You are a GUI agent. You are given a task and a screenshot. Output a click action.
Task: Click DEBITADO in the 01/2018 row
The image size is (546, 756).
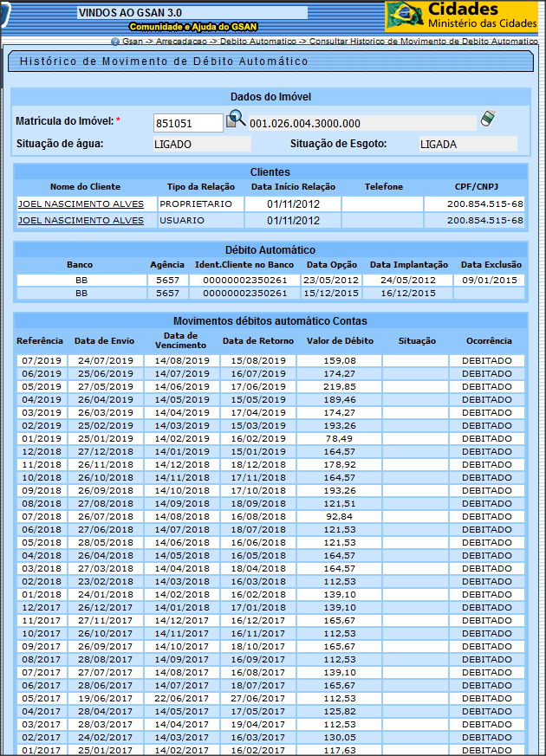[487, 594]
